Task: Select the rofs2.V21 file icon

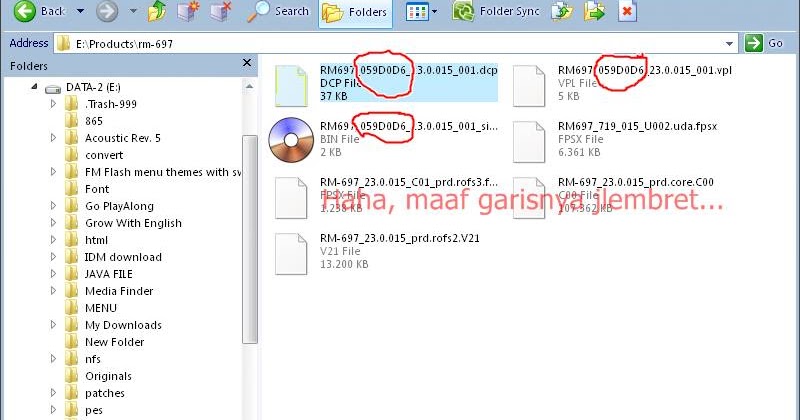Action: 291,254
